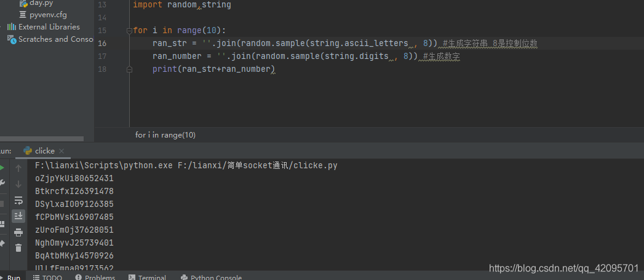Select pyvenv.cfg in project tree

[x=48, y=15]
